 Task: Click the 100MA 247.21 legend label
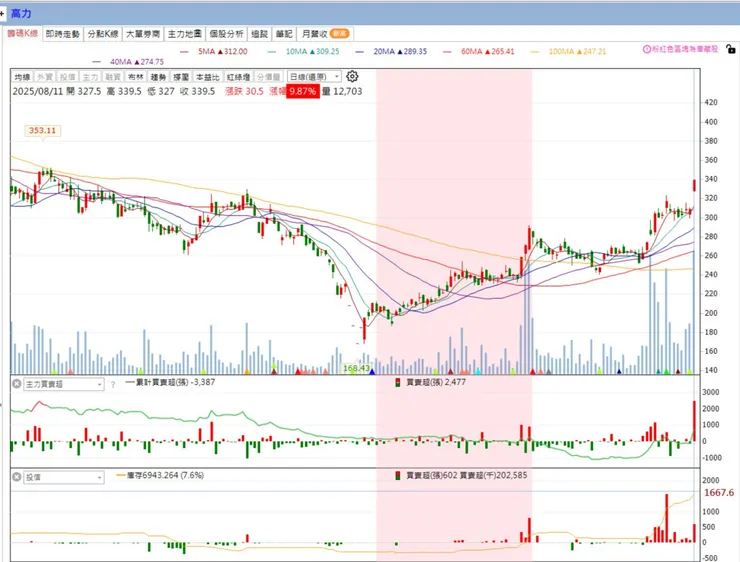tap(577, 51)
